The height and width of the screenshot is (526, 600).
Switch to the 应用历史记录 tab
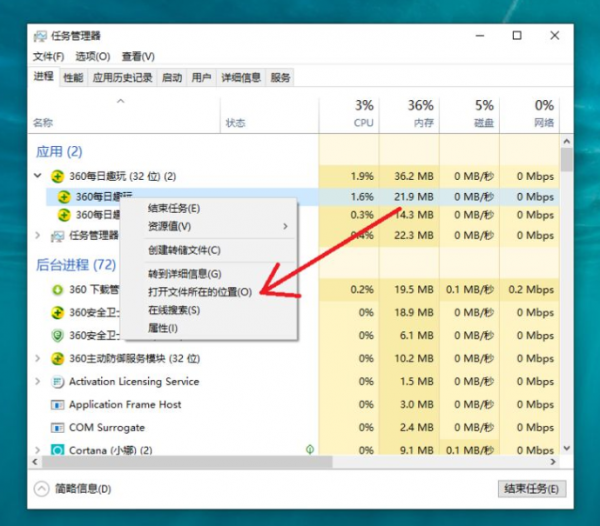pos(122,78)
